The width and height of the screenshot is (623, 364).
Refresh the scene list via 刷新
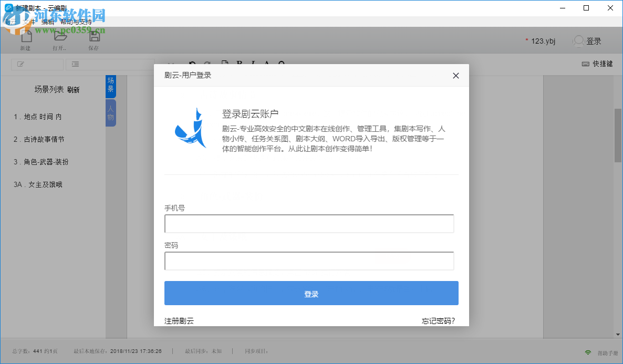click(74, 90)
